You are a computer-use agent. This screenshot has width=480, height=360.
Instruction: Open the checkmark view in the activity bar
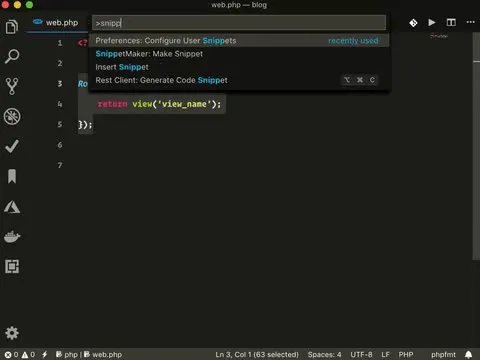point(12,146)
